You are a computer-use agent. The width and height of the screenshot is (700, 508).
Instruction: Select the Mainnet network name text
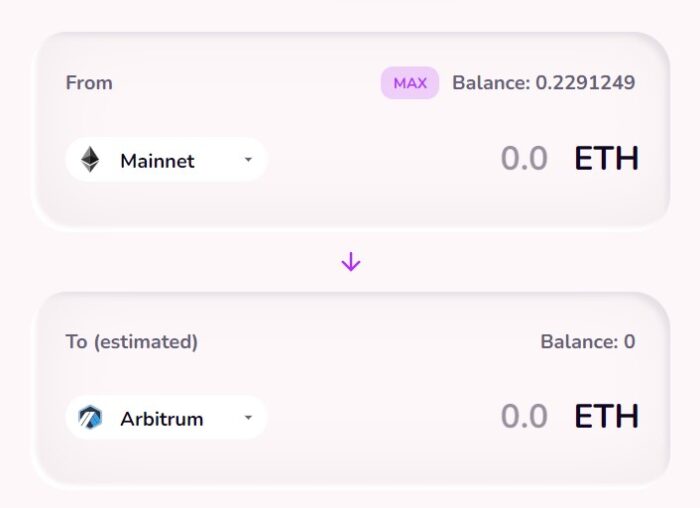[x=157, y=161]
